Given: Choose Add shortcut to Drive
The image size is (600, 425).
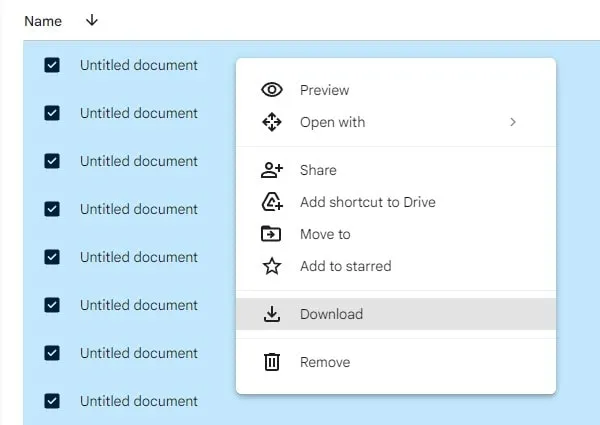Looking at the screenshot, I should [x=396, y=202].
